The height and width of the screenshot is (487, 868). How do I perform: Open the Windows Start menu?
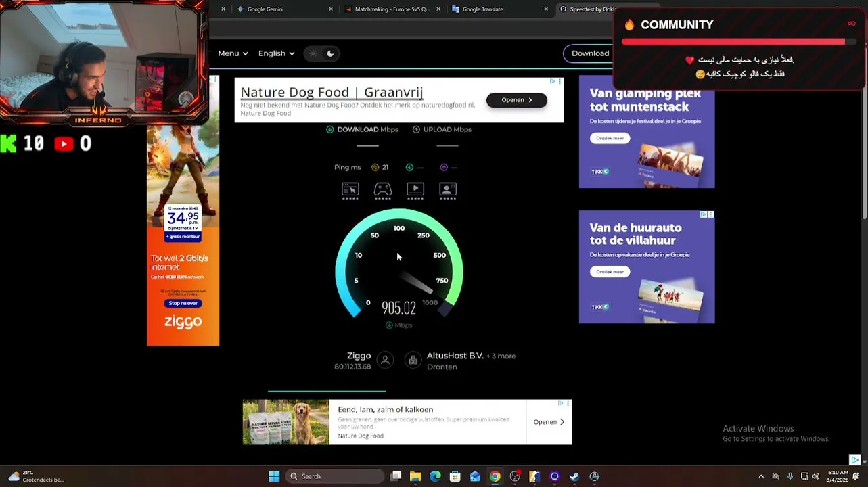274,476
